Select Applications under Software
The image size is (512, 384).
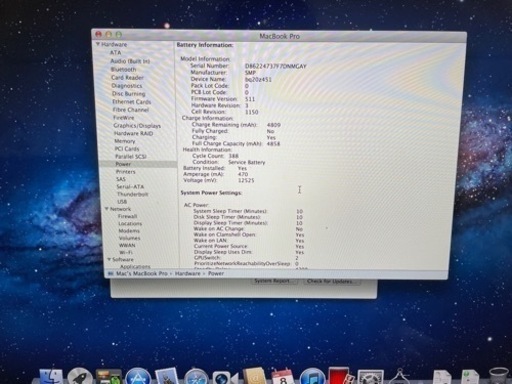pos(135,266)
